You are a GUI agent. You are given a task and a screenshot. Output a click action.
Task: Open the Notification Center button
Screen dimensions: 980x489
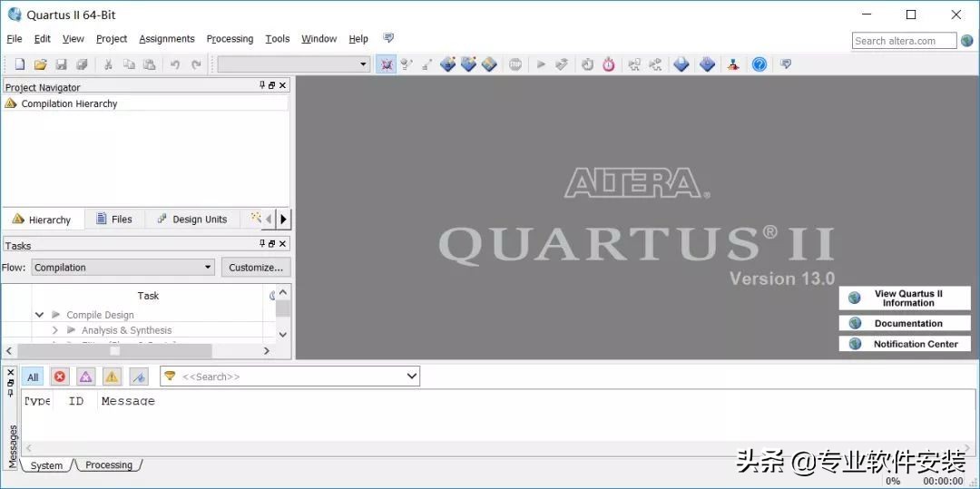[x=905, y=344]
